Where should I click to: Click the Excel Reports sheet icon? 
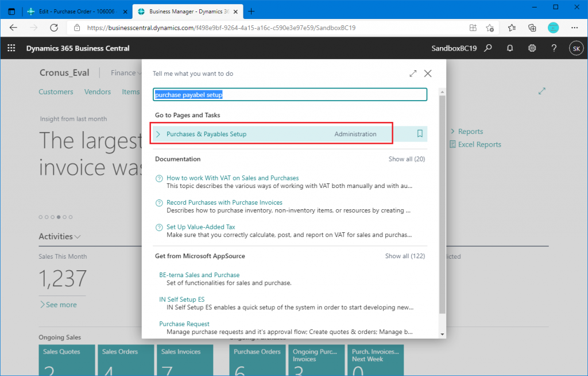[452, 144]
